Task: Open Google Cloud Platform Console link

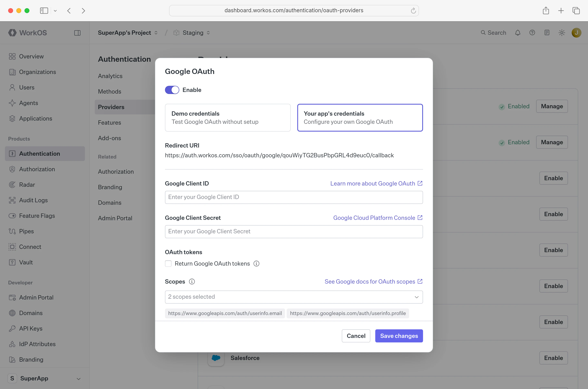Action: [x=378, y=218]
